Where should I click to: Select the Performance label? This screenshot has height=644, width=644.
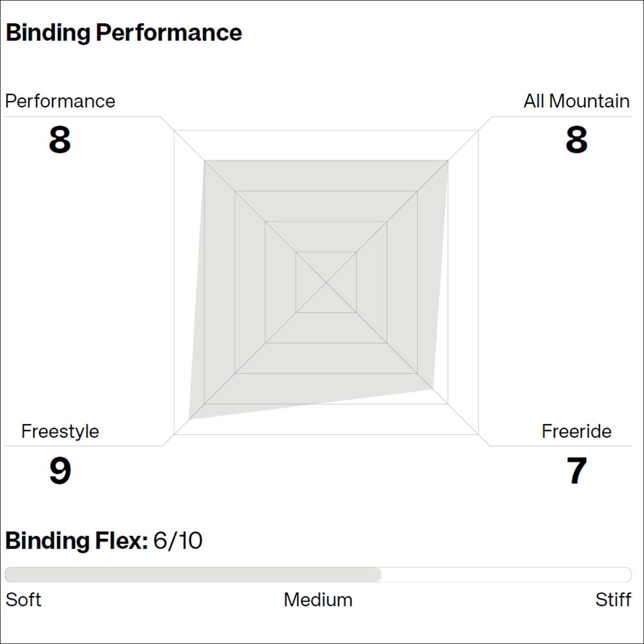[60, 101]
